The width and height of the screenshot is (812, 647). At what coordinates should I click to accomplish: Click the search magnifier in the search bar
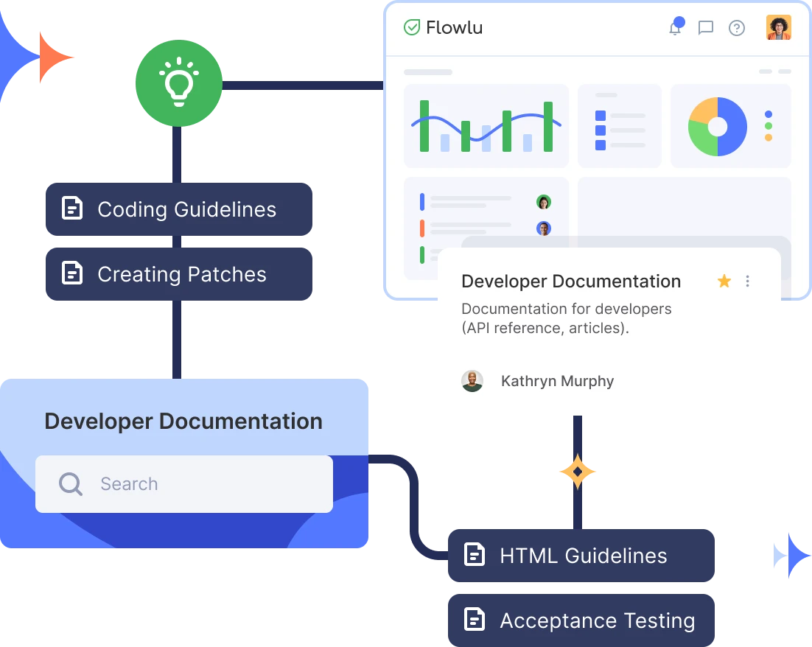tap(70, 483)
